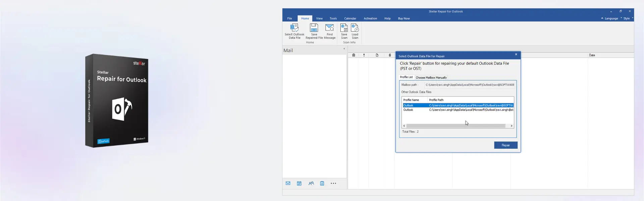
Task: Switch to Mail view envelope icon
Action: click(288, 183)
